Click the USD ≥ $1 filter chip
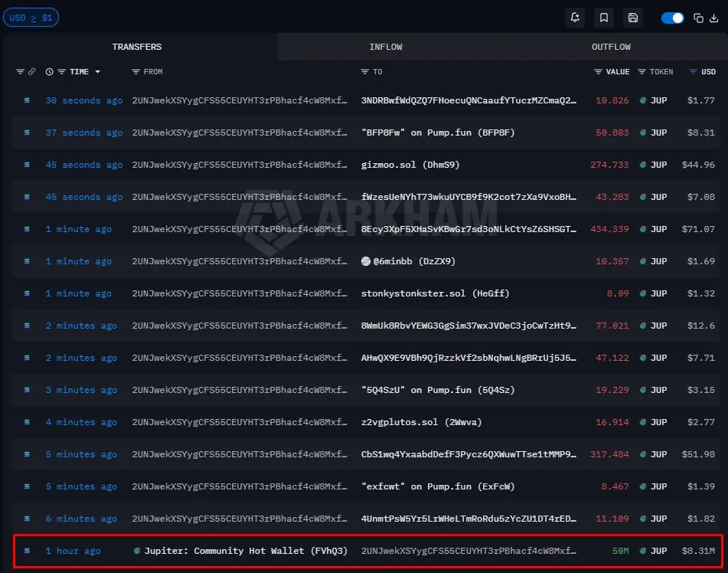The width and height of the screenshot is (728, 573). [31, 18]
